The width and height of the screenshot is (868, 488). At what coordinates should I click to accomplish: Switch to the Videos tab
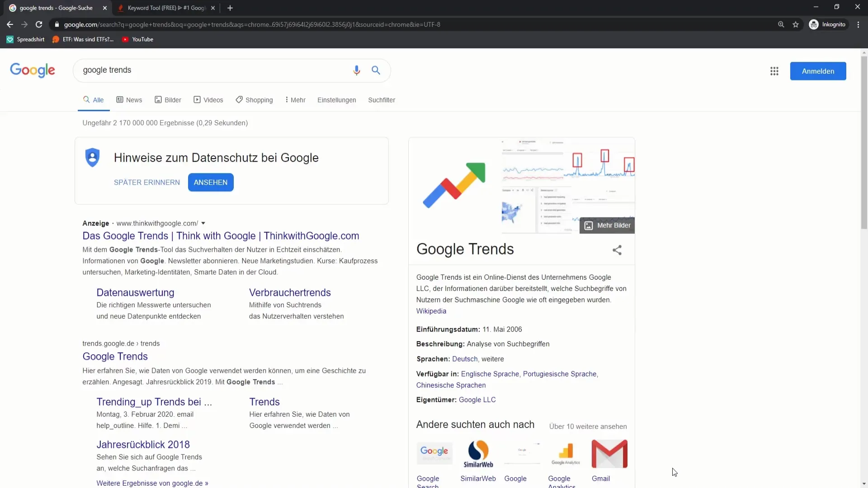coord(208,100)
